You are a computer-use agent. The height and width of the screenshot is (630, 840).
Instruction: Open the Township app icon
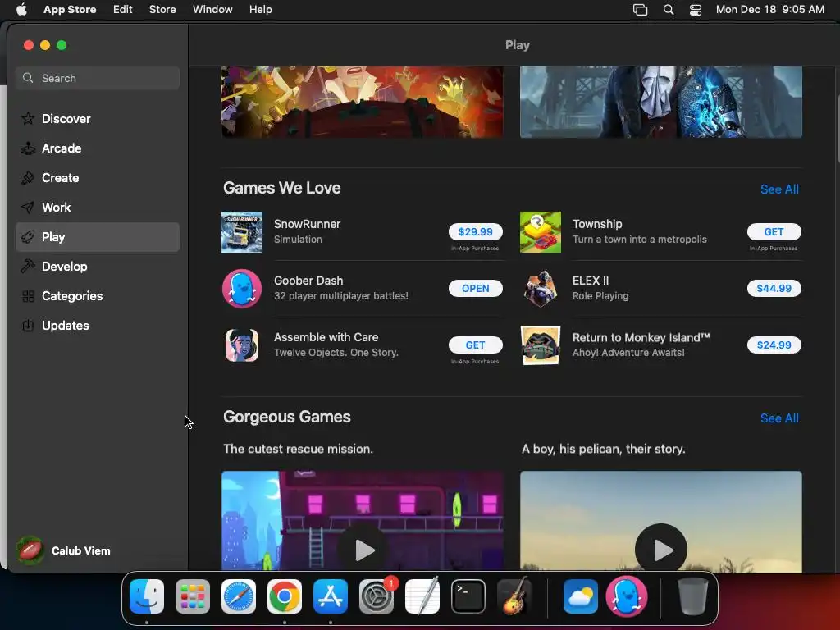pos(541,232)
